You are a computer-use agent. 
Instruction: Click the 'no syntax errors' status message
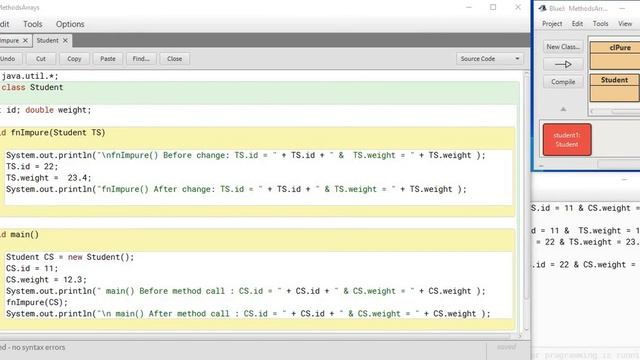click(38, 347)
